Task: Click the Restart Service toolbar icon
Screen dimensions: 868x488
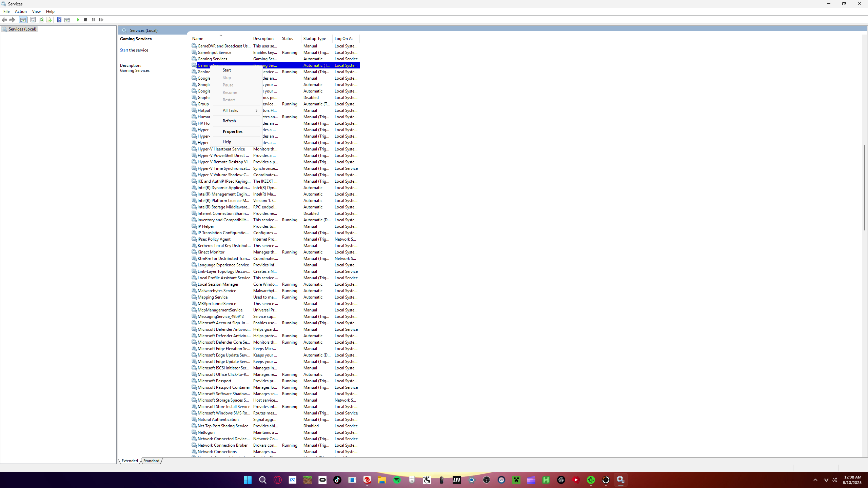Action: point(101,20)
